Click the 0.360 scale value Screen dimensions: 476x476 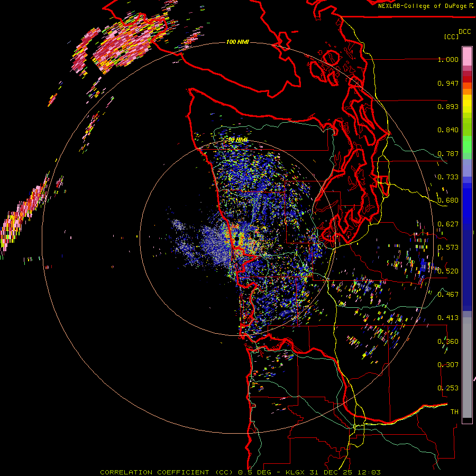coord(448,342)
